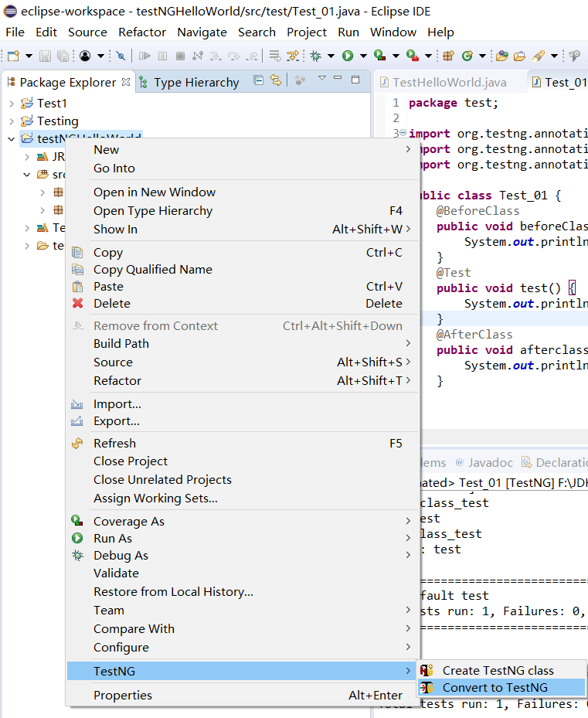The height and width of the screenshot is (718, 588).
Task: Choose Refresh in the context menu
Action: (x=243, y=444)
